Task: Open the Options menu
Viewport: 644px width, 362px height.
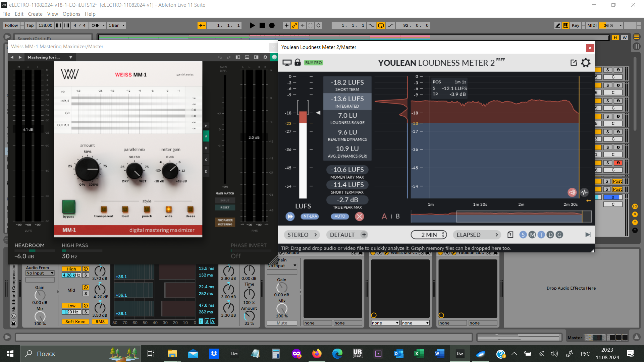Action: [x=71, y=14]
